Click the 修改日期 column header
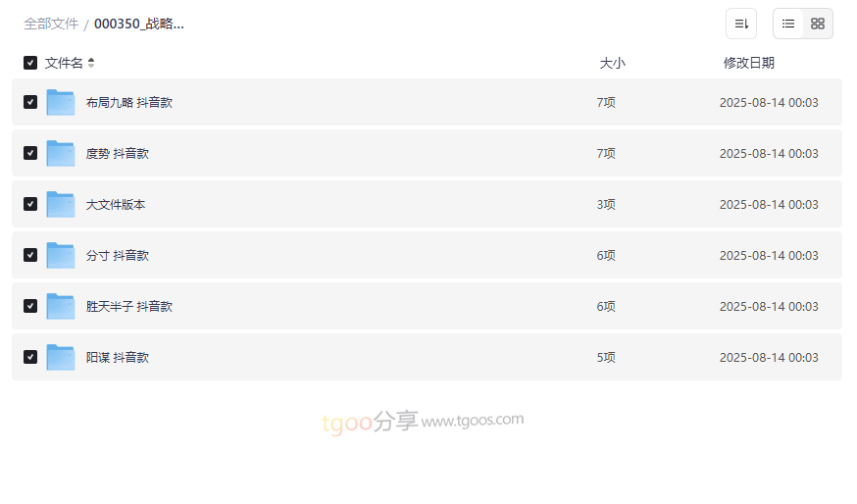This screenshot has width=857, height=504. [749, 63]
